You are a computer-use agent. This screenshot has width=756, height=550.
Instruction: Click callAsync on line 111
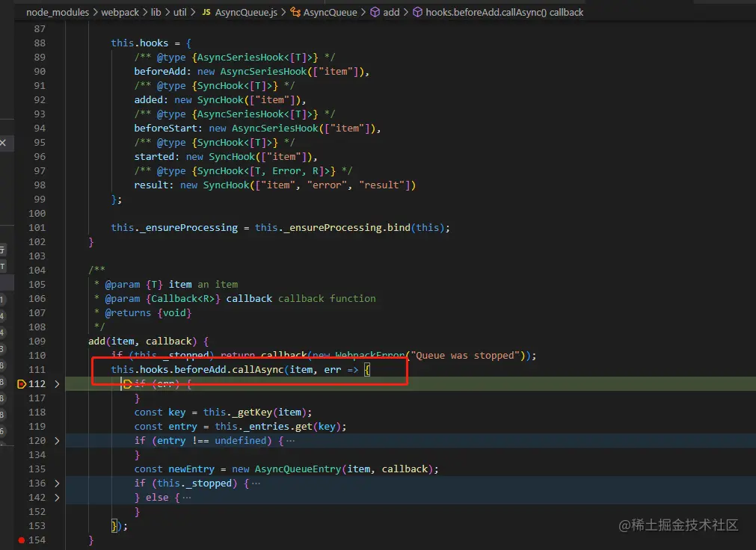[x=258, y=370]
